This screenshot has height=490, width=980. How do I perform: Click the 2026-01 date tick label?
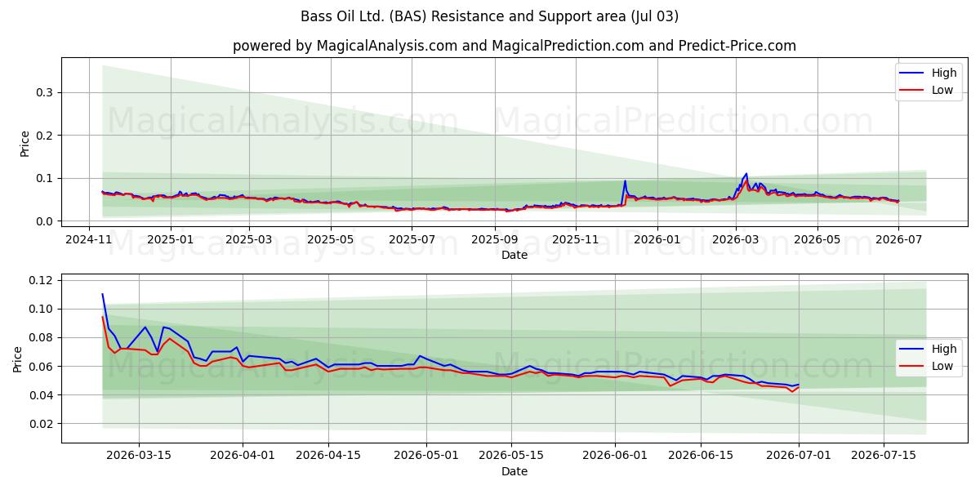point(657,239)
